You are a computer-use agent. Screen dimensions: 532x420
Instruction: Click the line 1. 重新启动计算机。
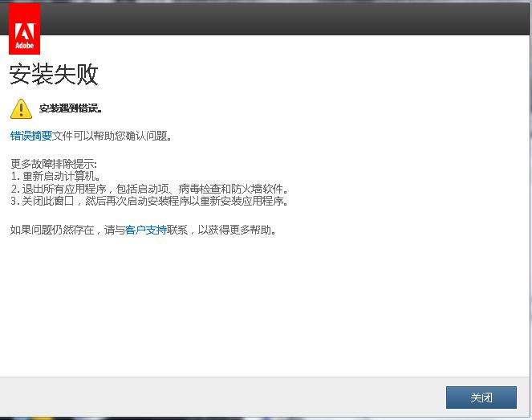(55, 176)
